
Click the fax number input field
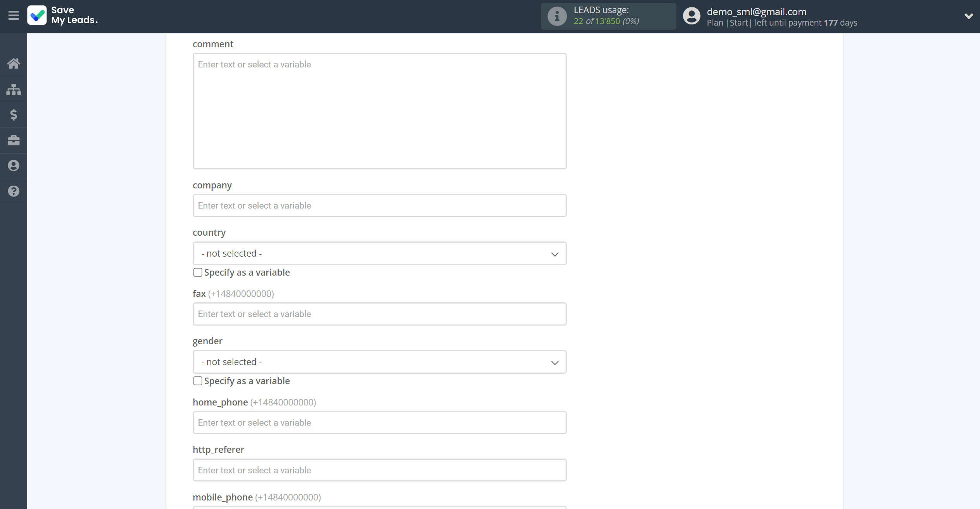coord(379,314)
